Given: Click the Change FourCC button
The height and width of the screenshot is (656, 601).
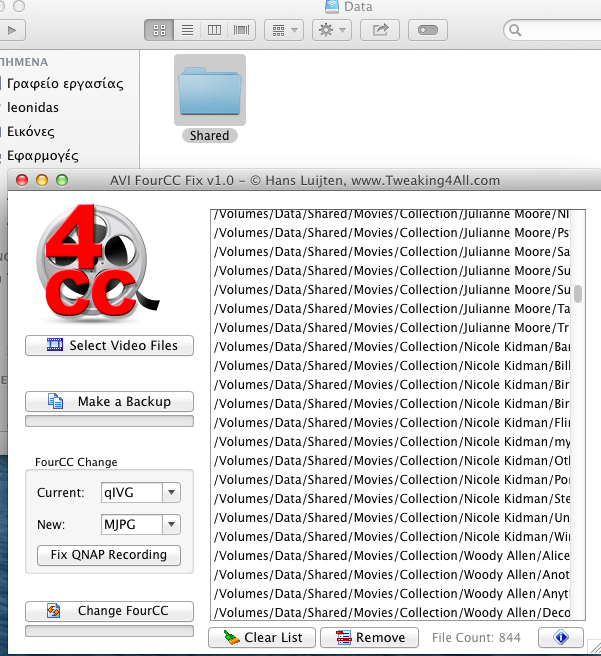Looking at the screenshot, I should click(110, 611).
